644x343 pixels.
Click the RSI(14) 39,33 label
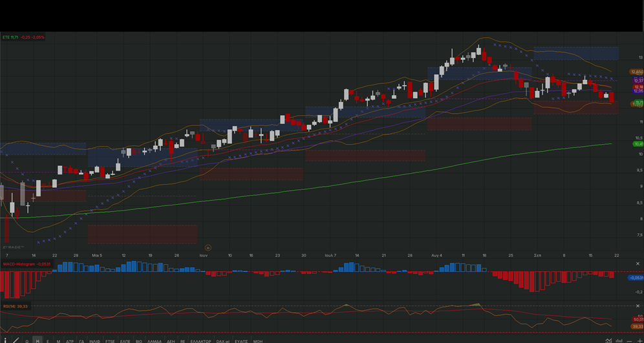16,306
